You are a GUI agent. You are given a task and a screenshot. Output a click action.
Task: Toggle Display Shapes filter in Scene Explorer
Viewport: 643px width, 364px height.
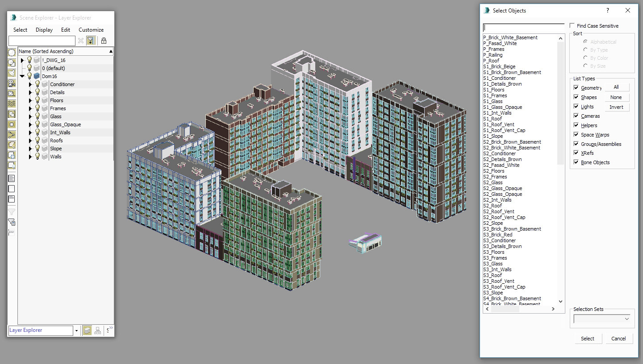(x=12, y=63)
